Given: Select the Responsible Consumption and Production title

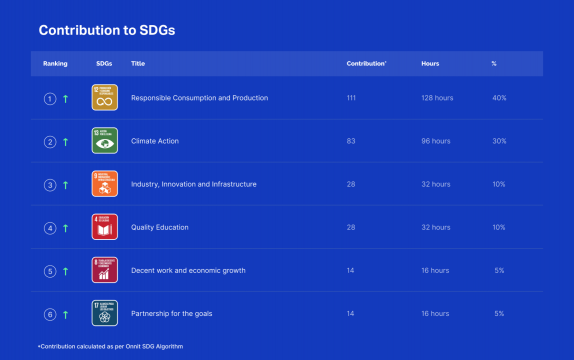Looking at the screenshot, I should [x=200, y=98].
